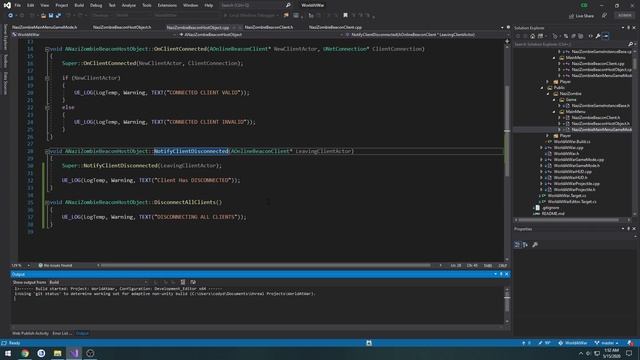640x360 pixels.
Task: Switch to NaziZombieMainMenuGameMode.h tab
Action: [x=44, y=27]
